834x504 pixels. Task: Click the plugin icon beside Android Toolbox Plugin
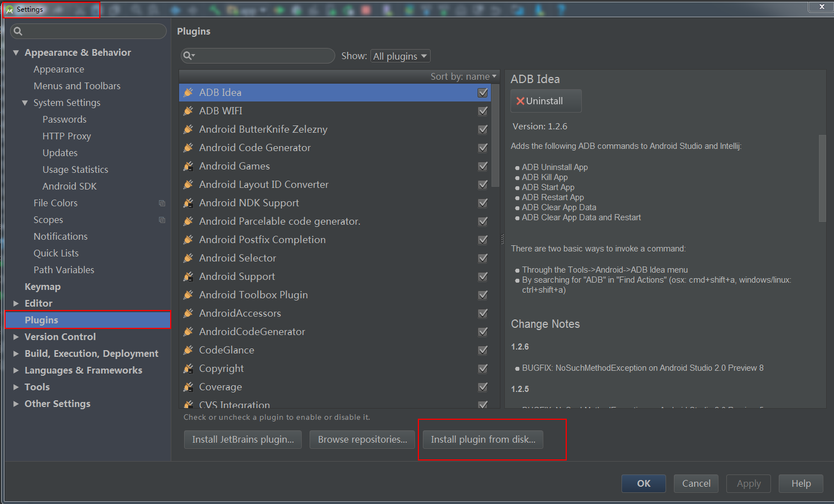[x=189, y=295]
